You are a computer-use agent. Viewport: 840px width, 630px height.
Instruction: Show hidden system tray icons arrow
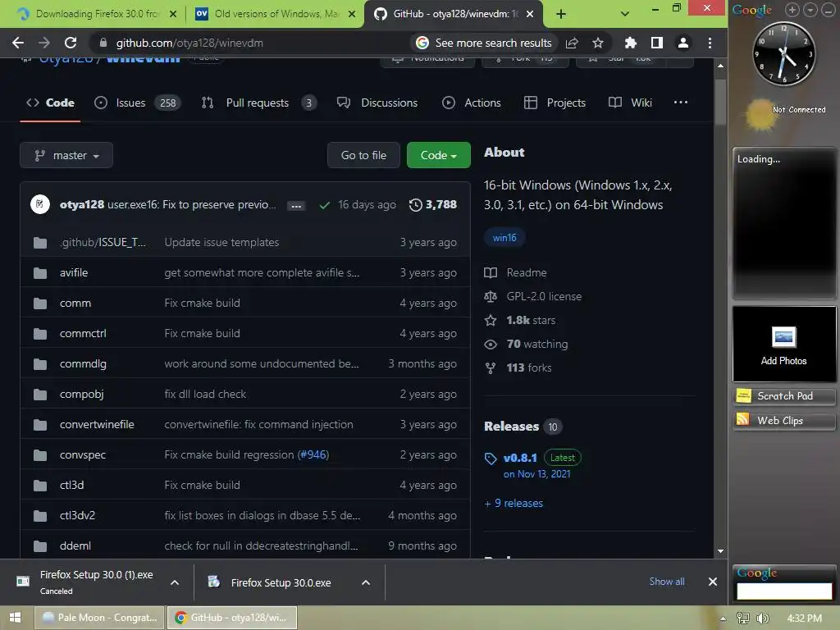[724, 619]
